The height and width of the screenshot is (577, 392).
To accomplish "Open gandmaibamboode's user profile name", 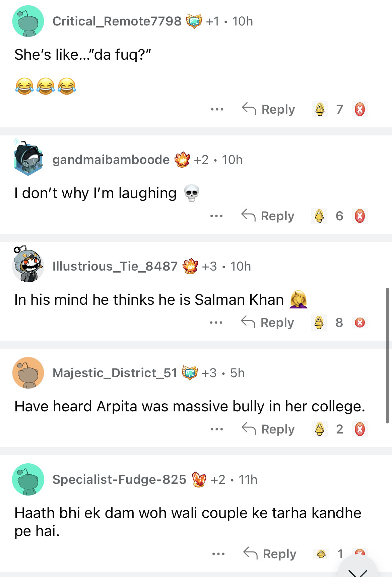I will (111, 160).
